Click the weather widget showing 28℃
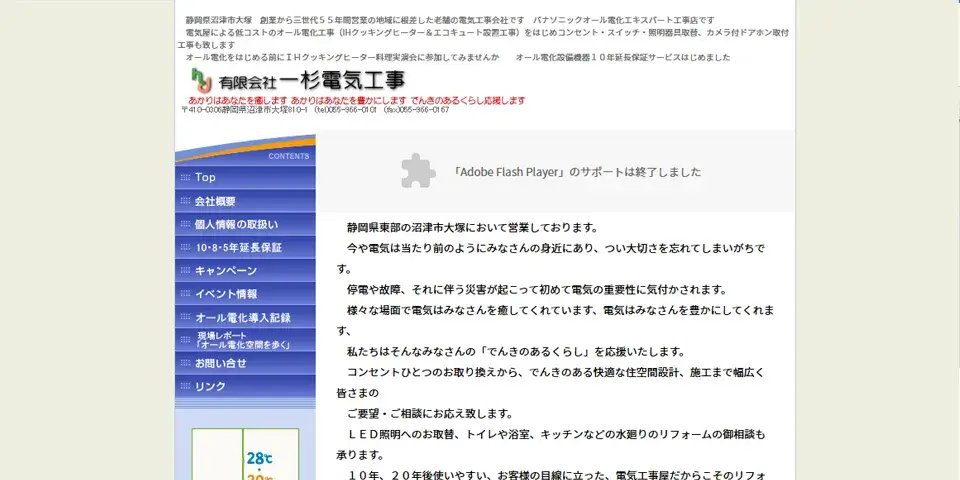Image resolution: width=960 pixels, height=480 pixels. coord(245,454)
